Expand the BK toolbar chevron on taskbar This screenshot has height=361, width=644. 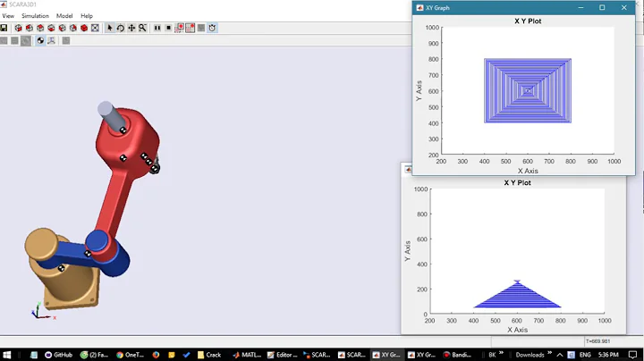(x=501, y=353)
